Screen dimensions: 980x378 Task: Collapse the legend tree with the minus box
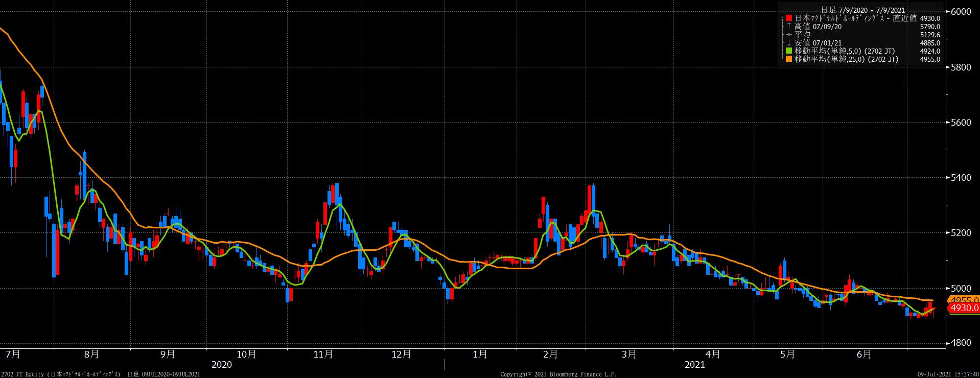782,18
